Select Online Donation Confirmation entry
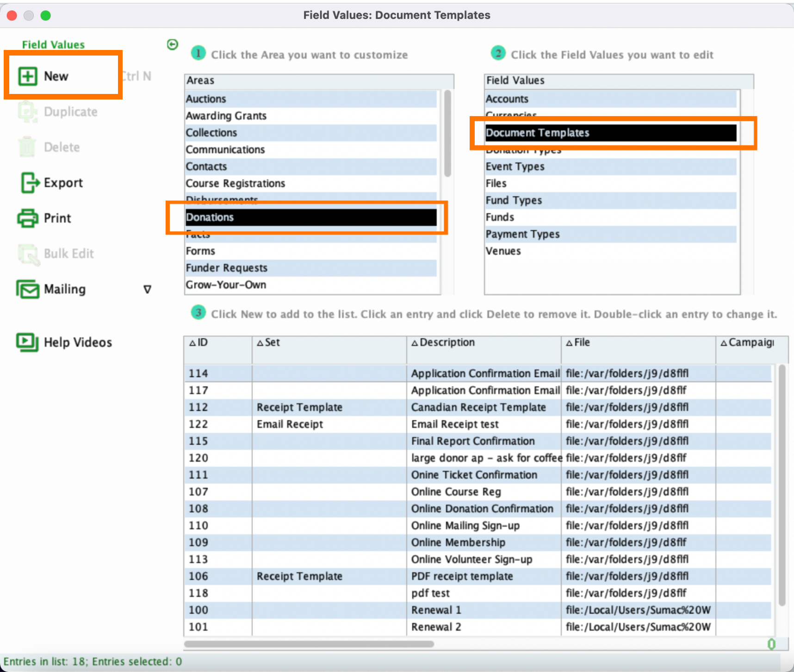 (x=478, y=509)
